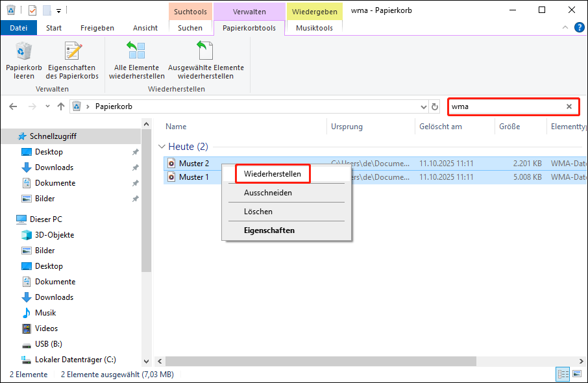Open pinned Desktop under Schnellzugriff

pyautogui.click(x=49, y=152)
